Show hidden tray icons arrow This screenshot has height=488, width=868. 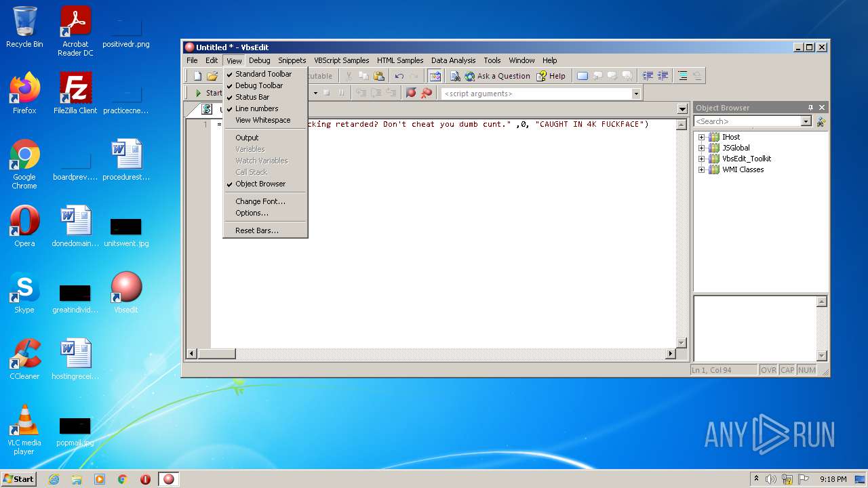point(757,479)
